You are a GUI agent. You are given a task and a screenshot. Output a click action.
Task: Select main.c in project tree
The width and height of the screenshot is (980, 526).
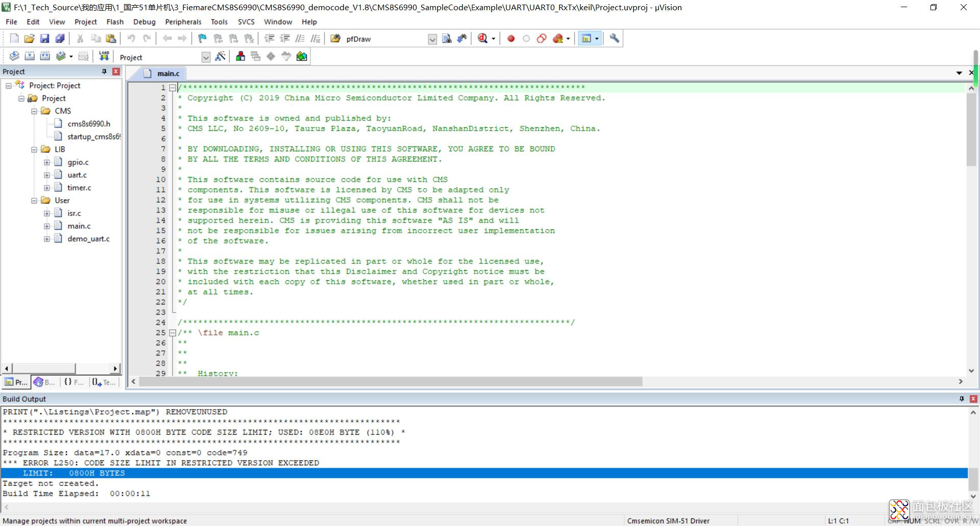79,226
